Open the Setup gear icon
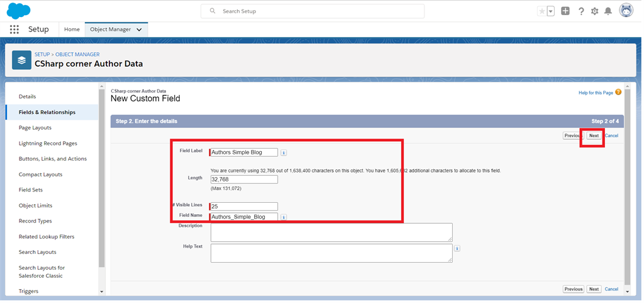 click(595, 11)
